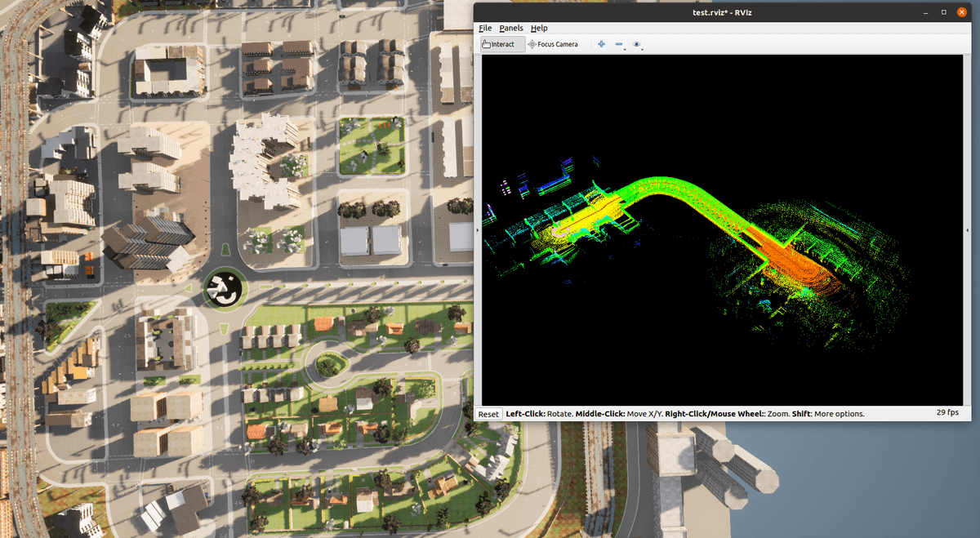Click the eye tool-options icon
Screen dimensions: 980x538
(x=636, y=44)
